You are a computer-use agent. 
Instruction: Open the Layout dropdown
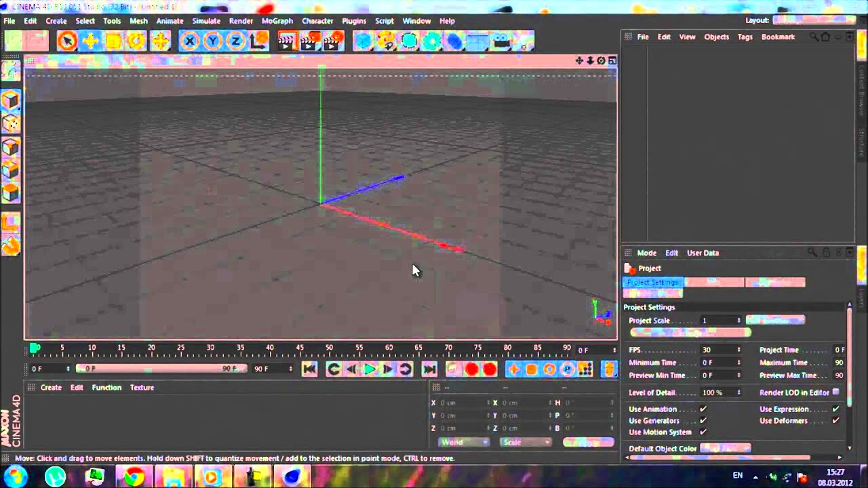click(x=814, y=20)
